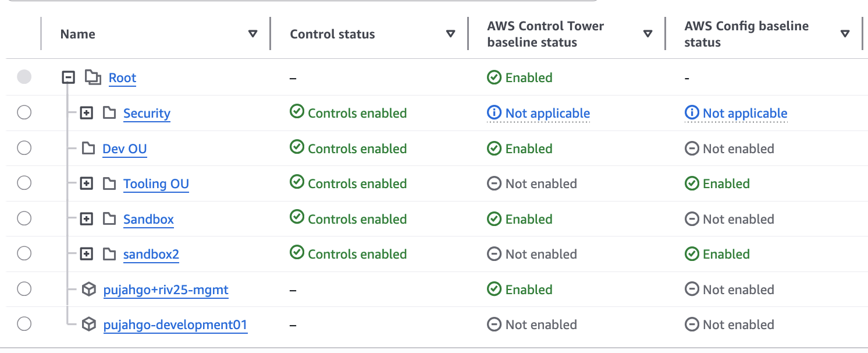This screenshot has width=868, height=353.
Task: Expand the Sandbox OU node
Action: [x=86, y=219]
